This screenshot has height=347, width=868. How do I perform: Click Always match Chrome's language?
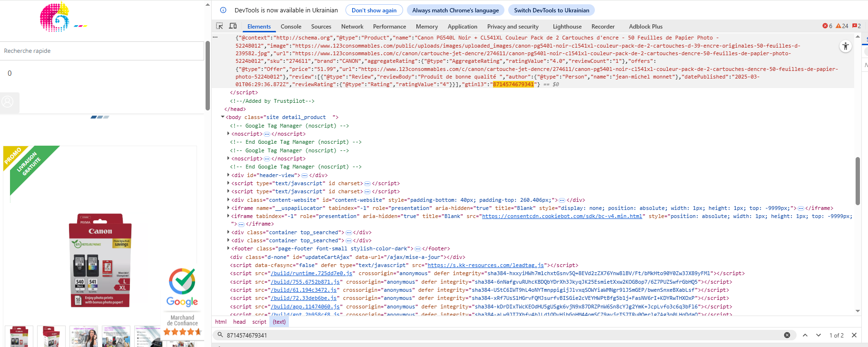coord(455,10)
